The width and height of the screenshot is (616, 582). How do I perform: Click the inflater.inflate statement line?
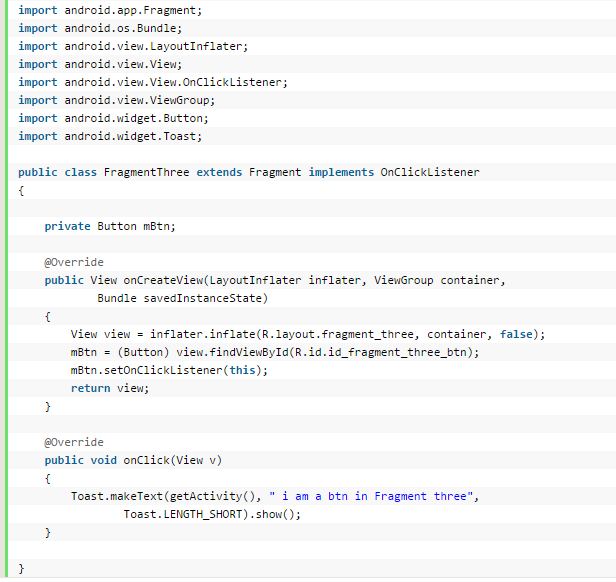click(x=308, y=334)
